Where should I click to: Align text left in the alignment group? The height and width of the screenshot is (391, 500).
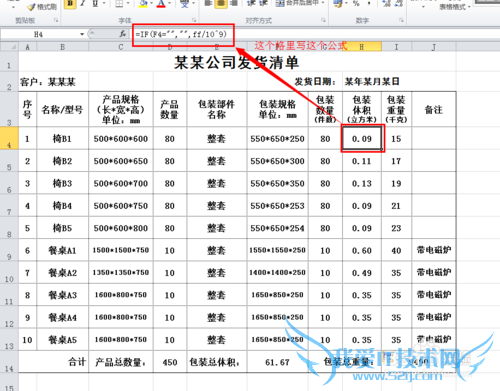tap(208, 3)
